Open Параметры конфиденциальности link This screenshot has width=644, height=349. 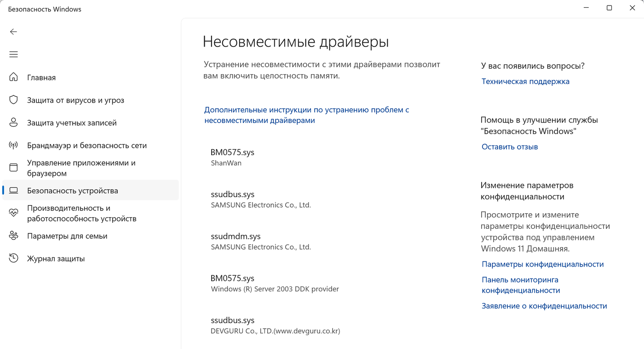click(x=542, y=264)
